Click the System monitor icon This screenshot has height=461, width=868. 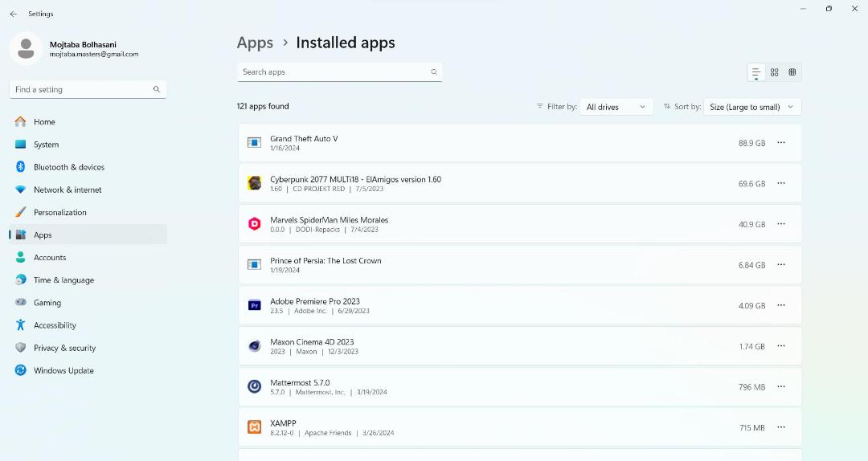[20, 145]
